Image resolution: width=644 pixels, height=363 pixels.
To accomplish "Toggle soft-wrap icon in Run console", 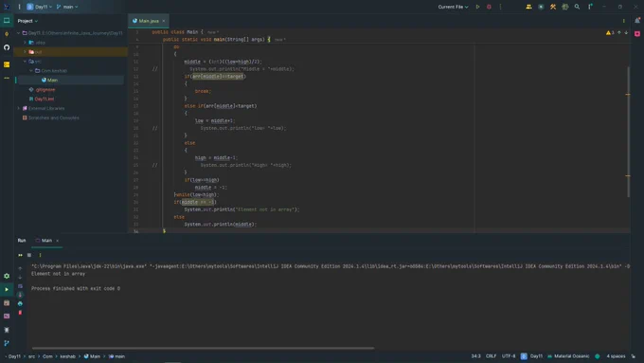I will coord(20,286).
